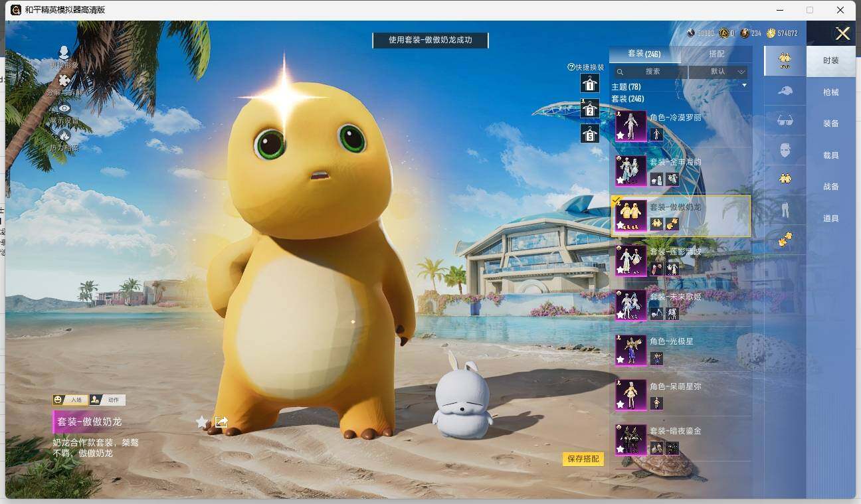
Task: Select the yellow jacket tops category icon
Action: (785, 179)
